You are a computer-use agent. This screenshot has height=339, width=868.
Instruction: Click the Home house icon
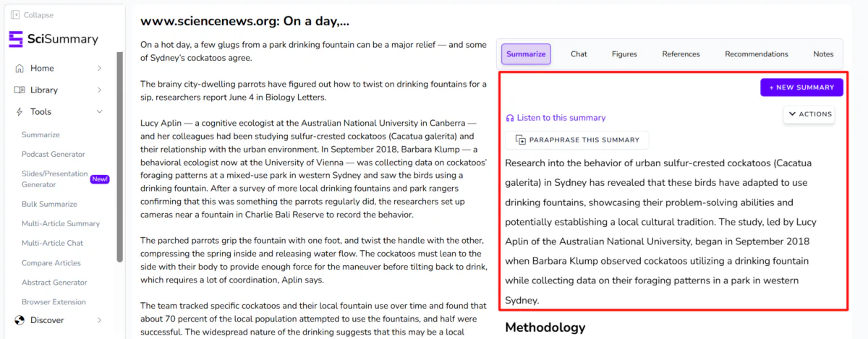(x=20, y=68)
